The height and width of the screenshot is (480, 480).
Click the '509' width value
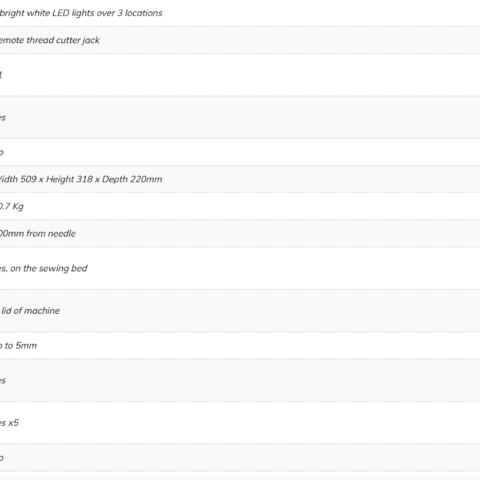[x=28, y=179]
